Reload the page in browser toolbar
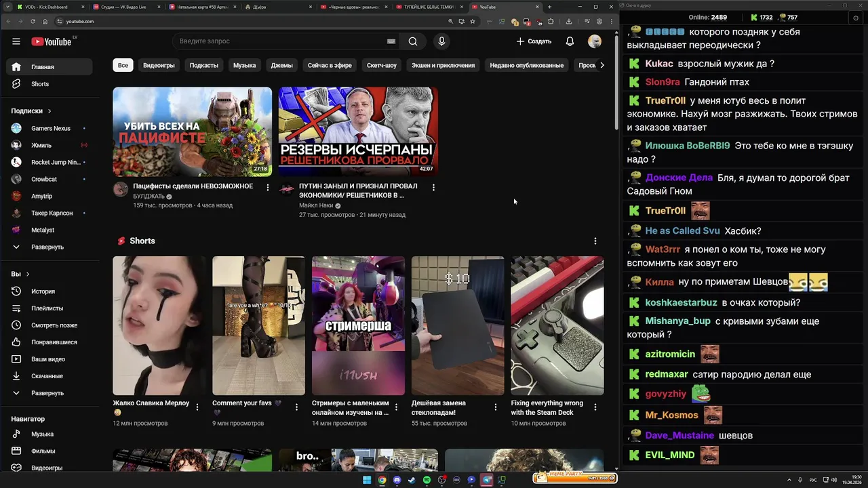 tap(33, 21)
